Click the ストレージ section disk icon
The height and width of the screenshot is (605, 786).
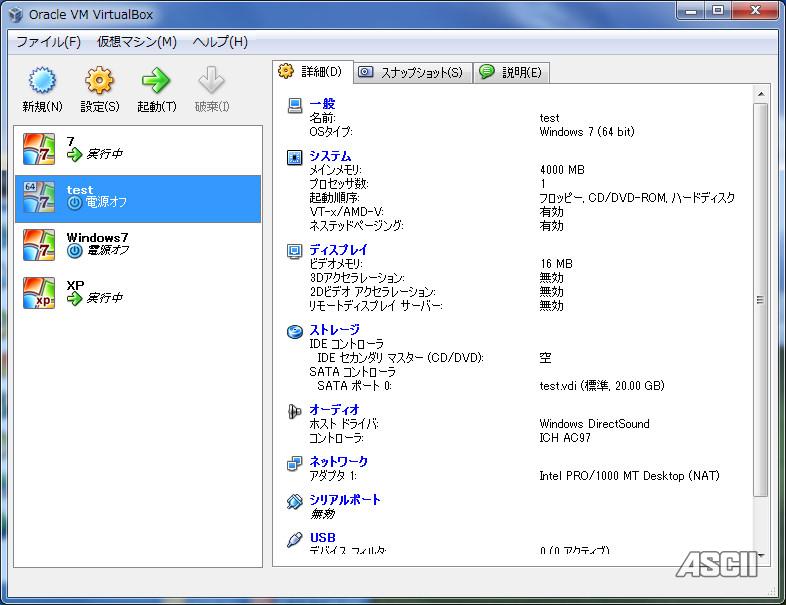pyautogui.click(x=295, y=331)
